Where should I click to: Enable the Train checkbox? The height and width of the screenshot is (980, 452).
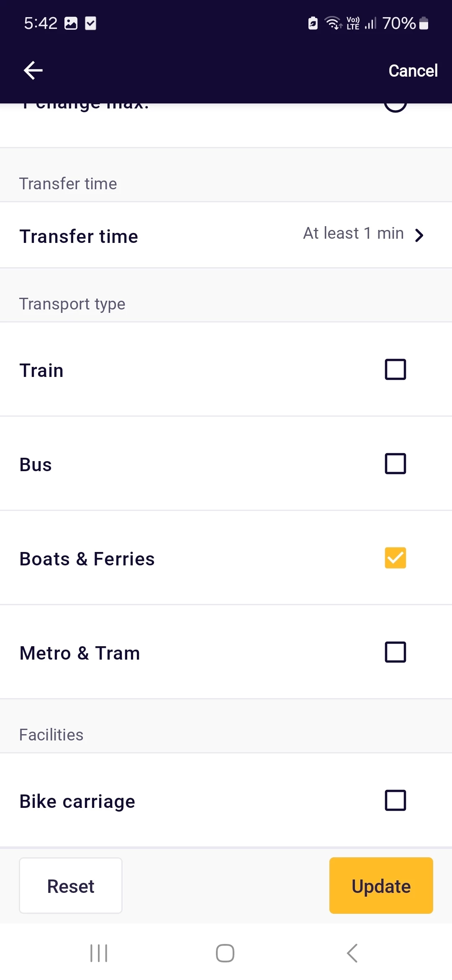tap(395, 369)
